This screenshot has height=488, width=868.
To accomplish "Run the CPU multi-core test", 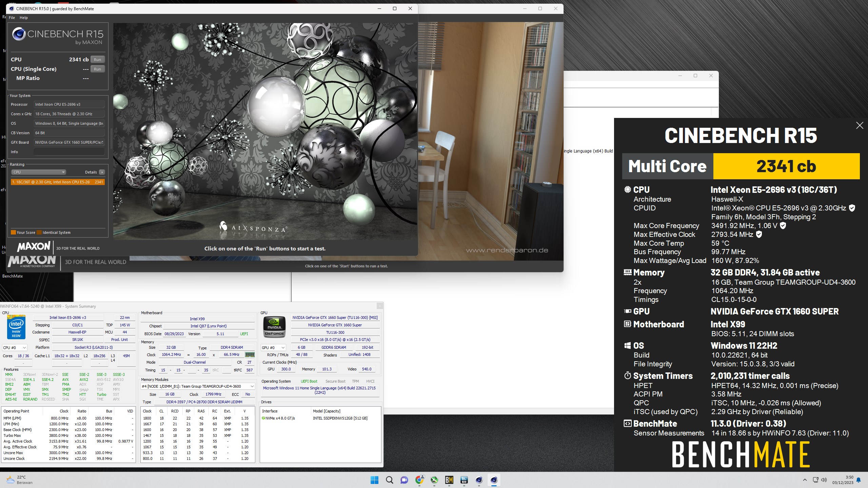I will click(x=98, y=60).
